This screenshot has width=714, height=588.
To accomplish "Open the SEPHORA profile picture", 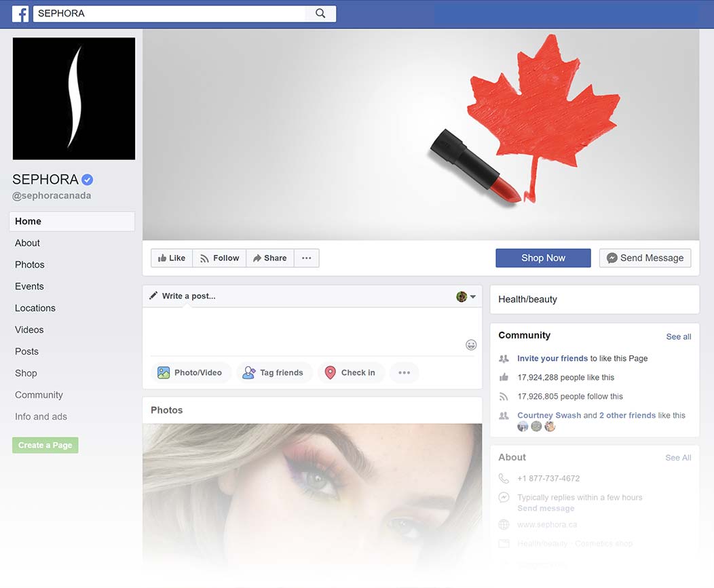I will point(74,99).
